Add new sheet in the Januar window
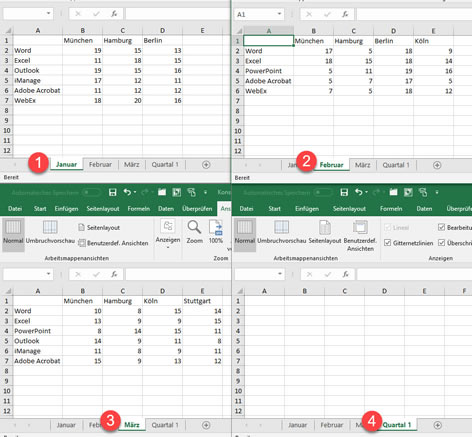The height and width of the screenshot is (437, 472). pos(206,165)
